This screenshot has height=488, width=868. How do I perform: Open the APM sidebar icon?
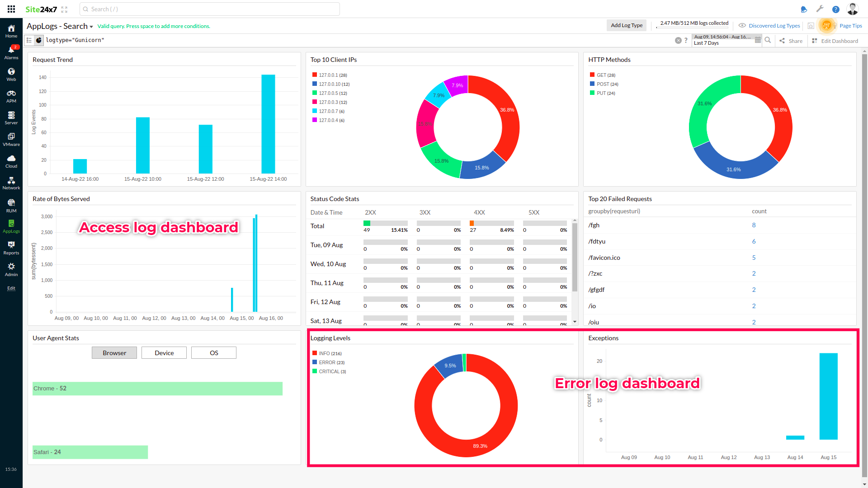[11, 96]
